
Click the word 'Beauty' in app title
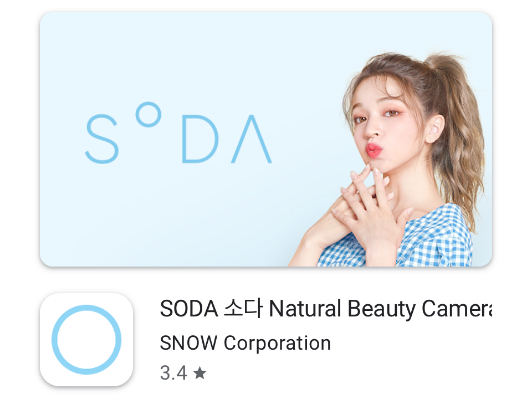381,309
